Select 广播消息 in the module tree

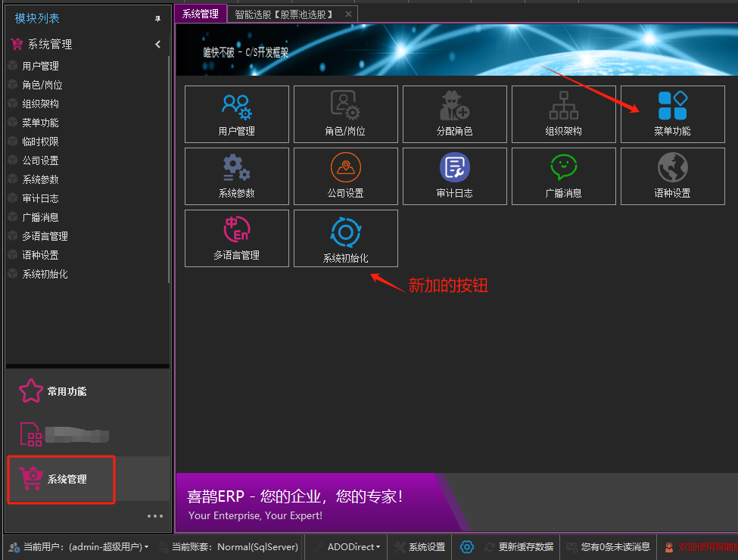(x=40, y=217)
